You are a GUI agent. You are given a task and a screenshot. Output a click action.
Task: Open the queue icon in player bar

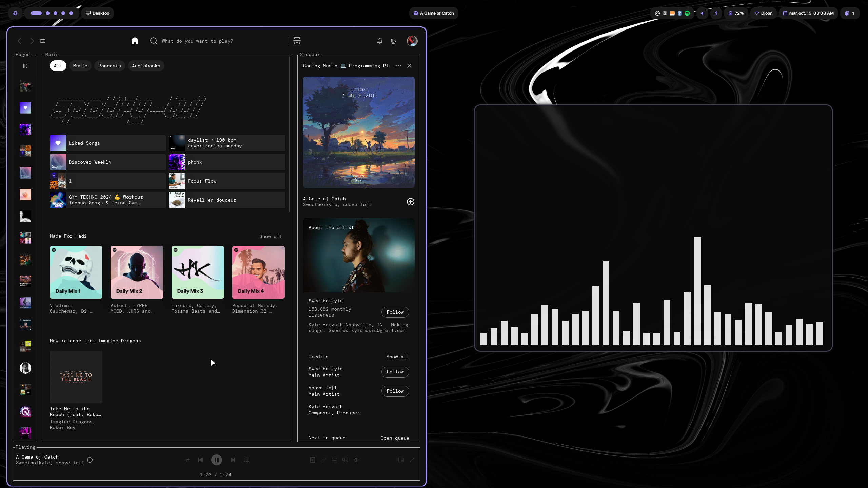tap(334, 460)
